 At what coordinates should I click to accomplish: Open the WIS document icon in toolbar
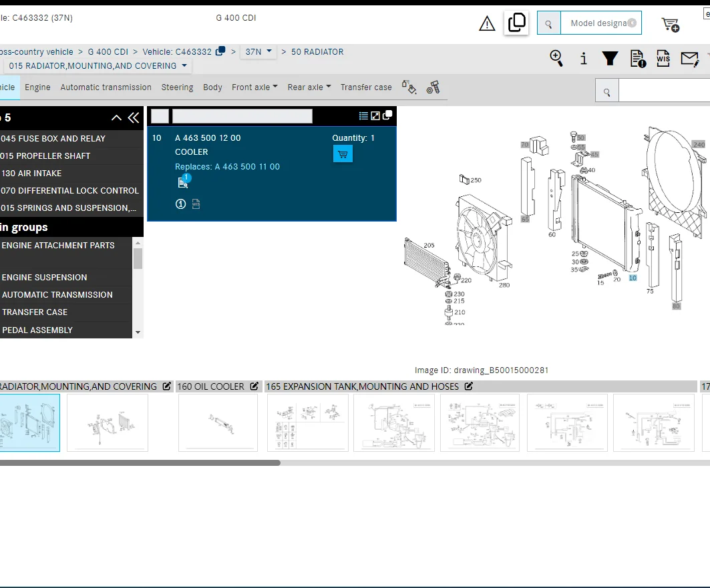pos(663,58)
